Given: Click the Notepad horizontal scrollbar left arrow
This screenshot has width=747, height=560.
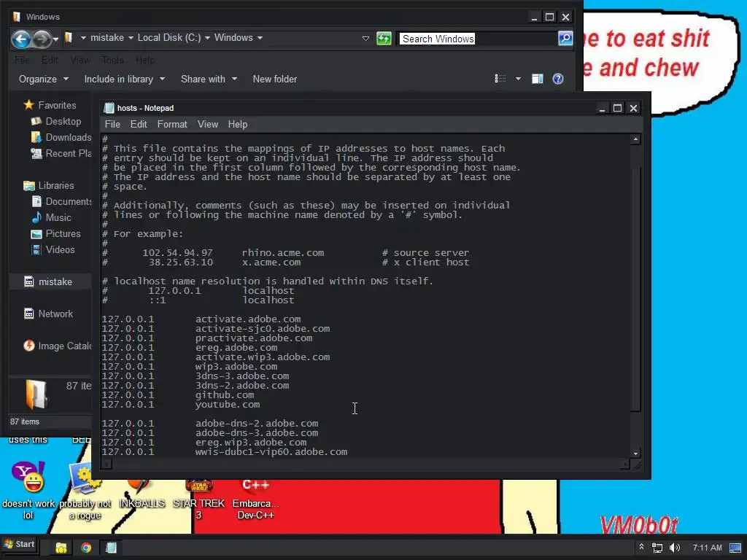Looking at the screenshot, I should pyautogui.click(x=107, y=463).
